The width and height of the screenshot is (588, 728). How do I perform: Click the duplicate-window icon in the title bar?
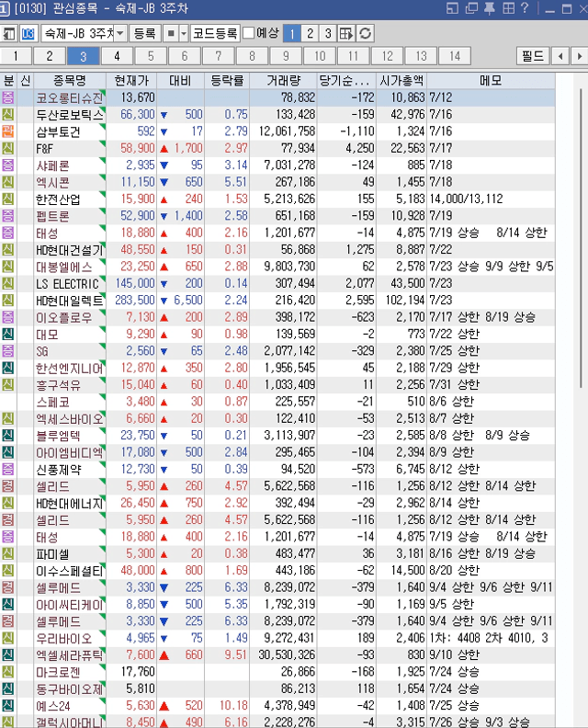[x=471, y=8]
